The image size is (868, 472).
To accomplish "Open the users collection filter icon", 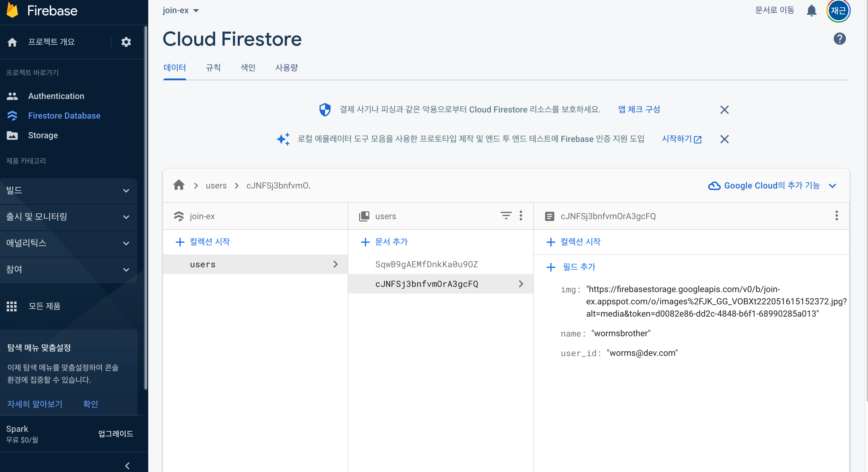I will [x=505, y=215].
